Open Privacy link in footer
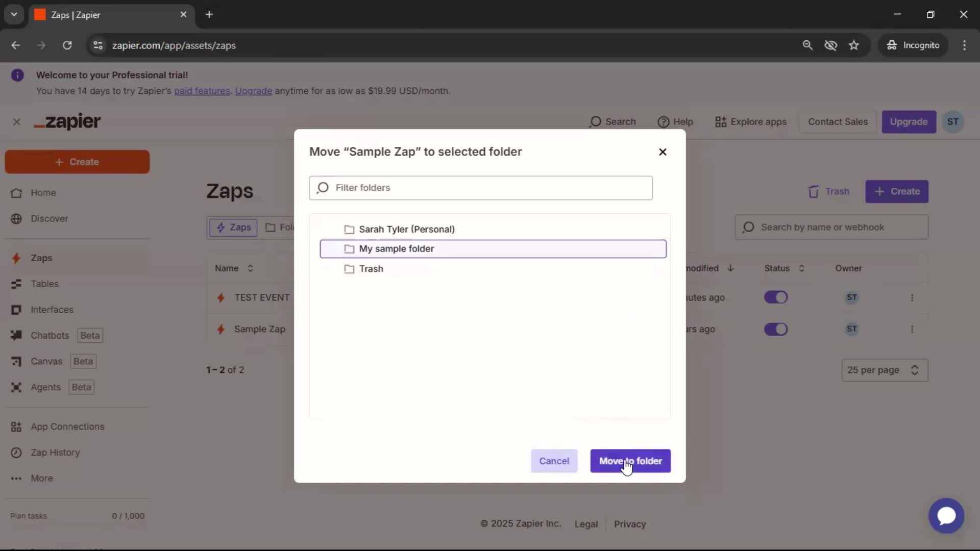 [630, 524]
